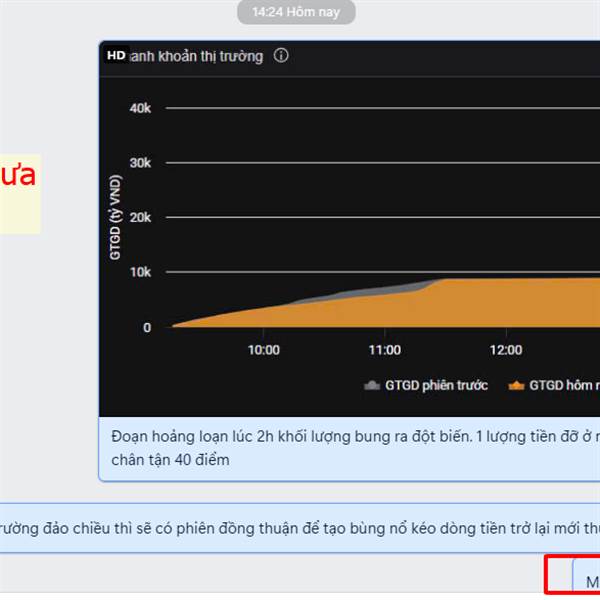Select the message about 'phiên đồng thuận'
Image resolution: width=600 pixels, height=600 pixels.
300,528
